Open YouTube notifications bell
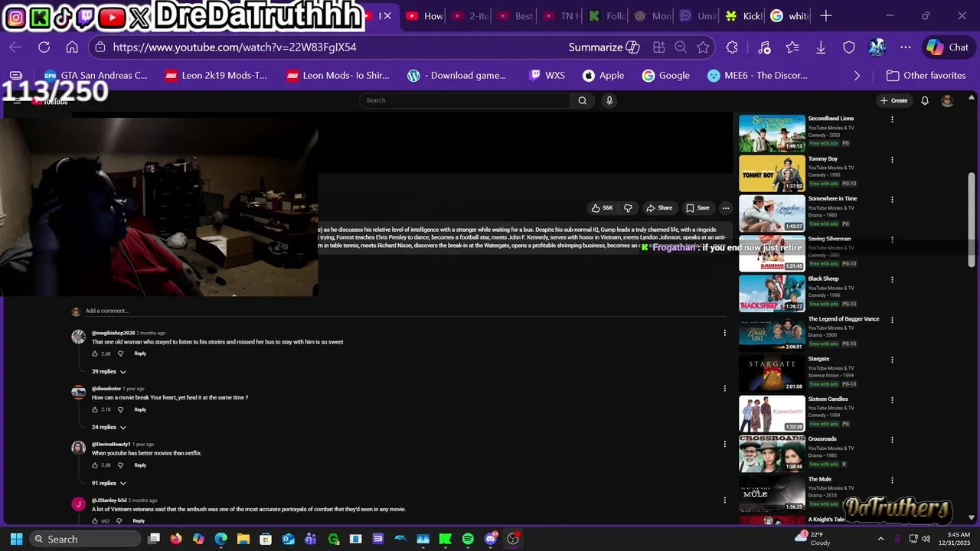The width and height of the screenshot is (980, 551). (x=925, y=100)
